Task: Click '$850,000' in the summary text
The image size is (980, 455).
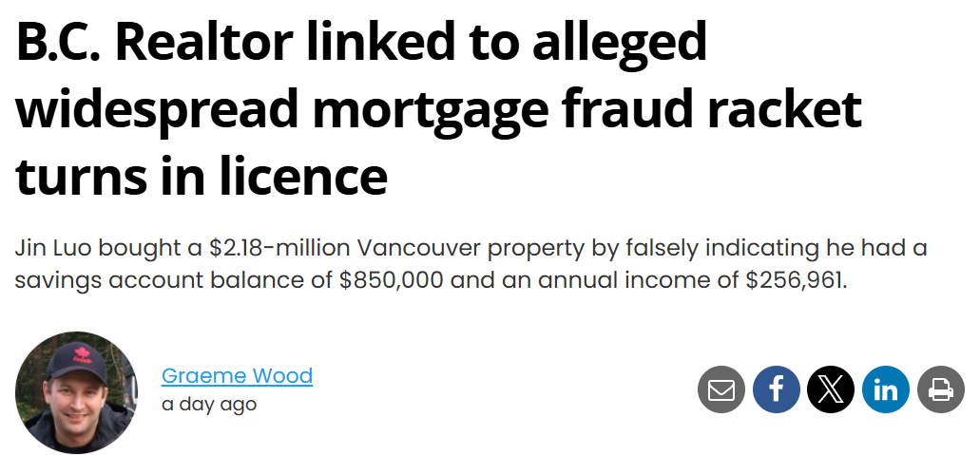Action: pyautogui.click(x=392, y=280)
